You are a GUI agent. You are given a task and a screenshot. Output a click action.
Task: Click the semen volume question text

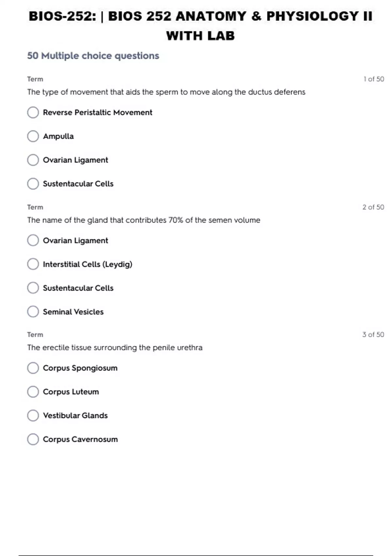click(143, 220)
